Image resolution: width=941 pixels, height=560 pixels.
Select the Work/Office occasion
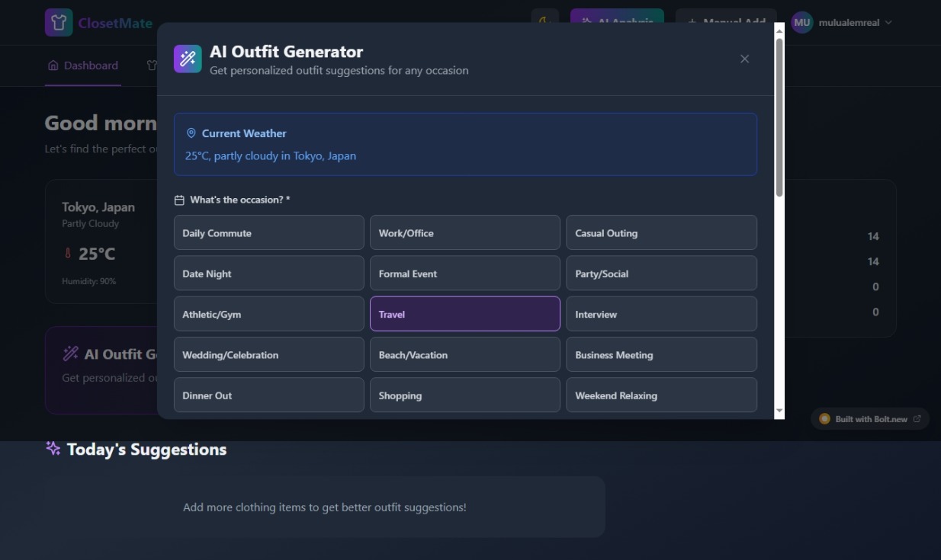(x=465, y=232)
